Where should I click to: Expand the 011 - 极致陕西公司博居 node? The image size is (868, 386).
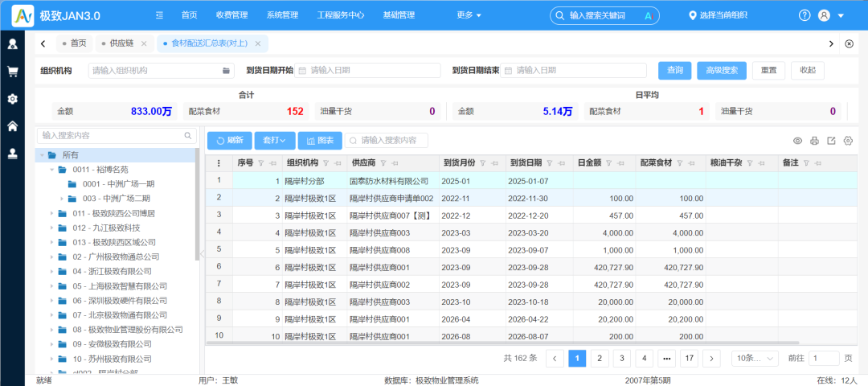51,213
